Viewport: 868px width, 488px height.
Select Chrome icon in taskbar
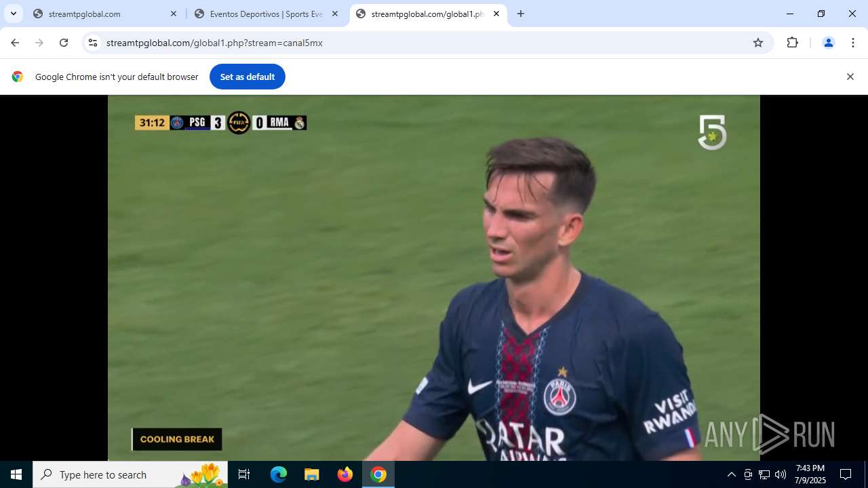(378, 474)
